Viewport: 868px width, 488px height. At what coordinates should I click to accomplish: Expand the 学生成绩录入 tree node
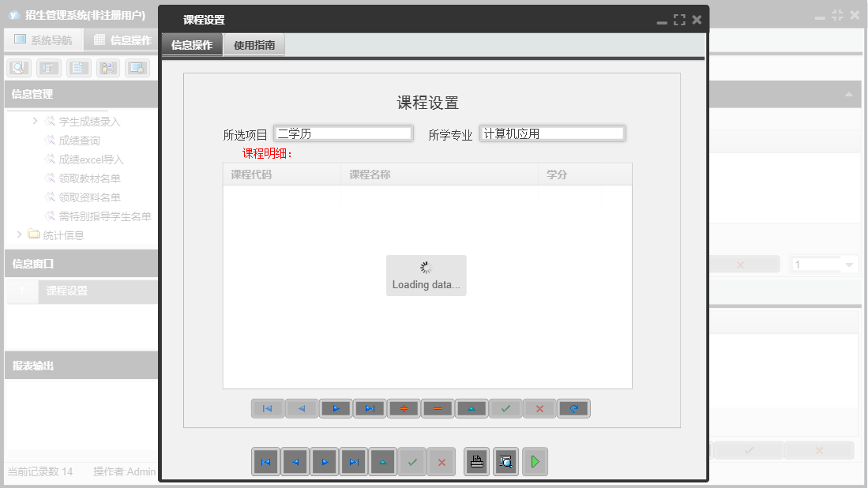34,121
